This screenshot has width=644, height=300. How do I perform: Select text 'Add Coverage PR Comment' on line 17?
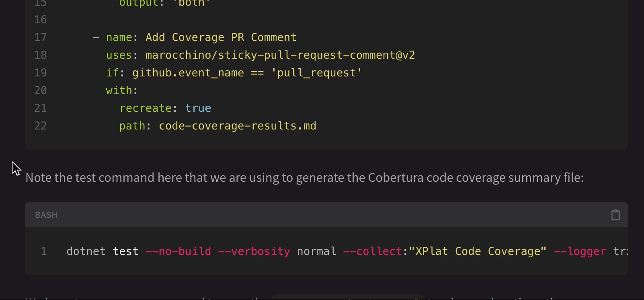[x=221, y=37]
